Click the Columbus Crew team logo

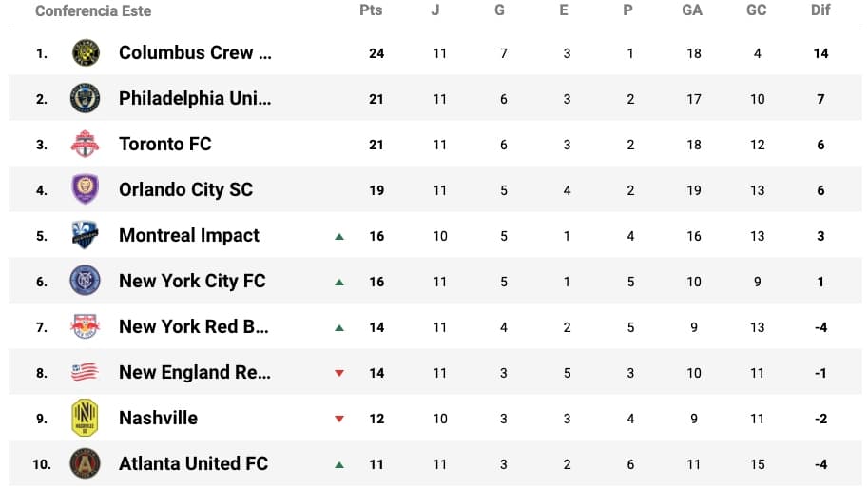tap(86, 53)
